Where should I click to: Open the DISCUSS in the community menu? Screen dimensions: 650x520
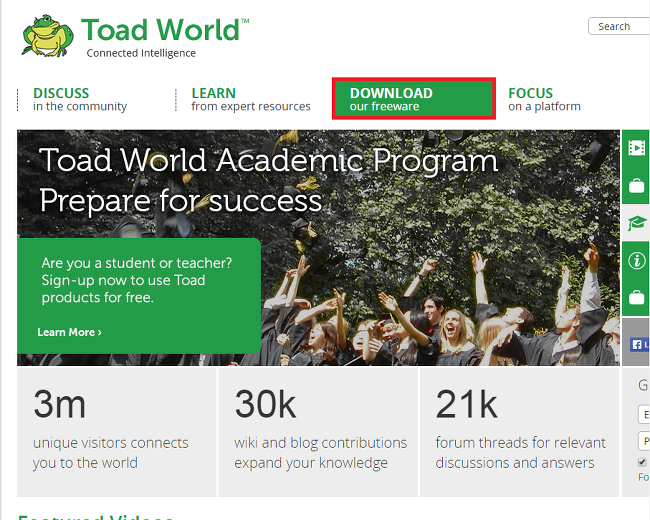point(80,100)
